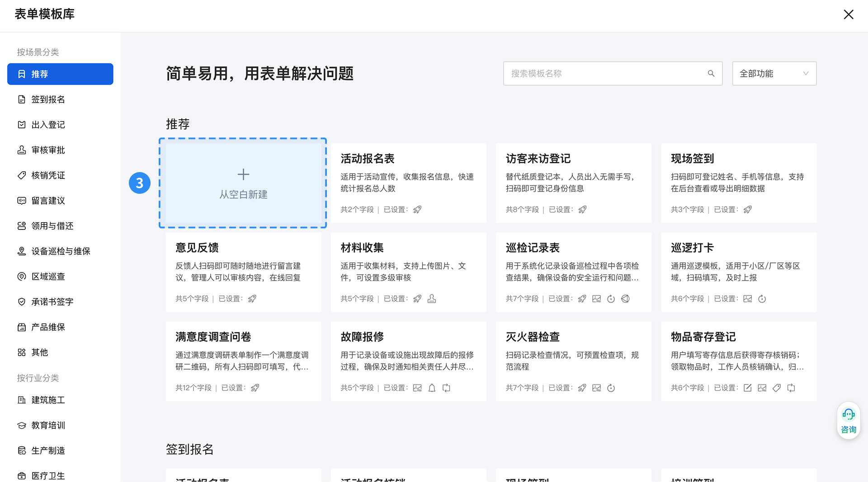
Task: Click the 搜索模板名称 search field
Action: pos(606,74)
